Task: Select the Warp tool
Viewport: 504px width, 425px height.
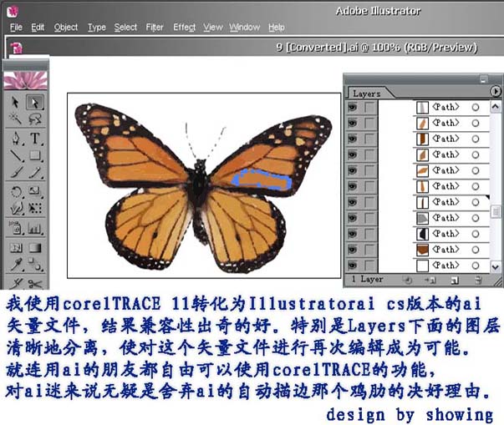Action: [15, 208]
